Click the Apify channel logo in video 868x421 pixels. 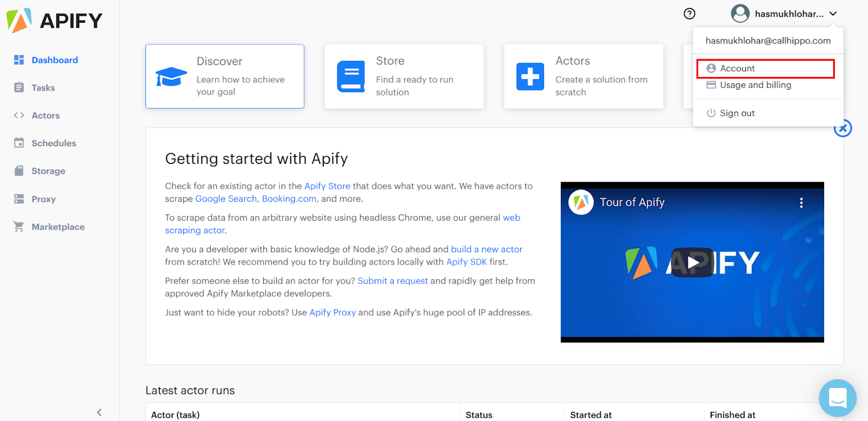tap(580, 202)
